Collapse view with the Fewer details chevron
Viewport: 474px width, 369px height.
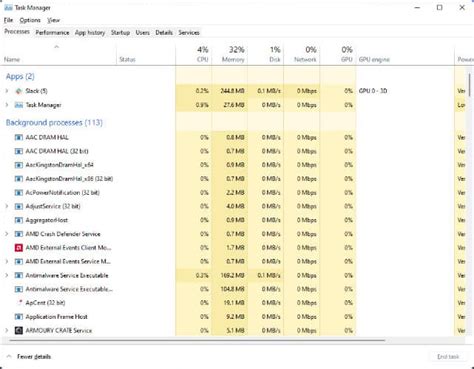point(9,356)
